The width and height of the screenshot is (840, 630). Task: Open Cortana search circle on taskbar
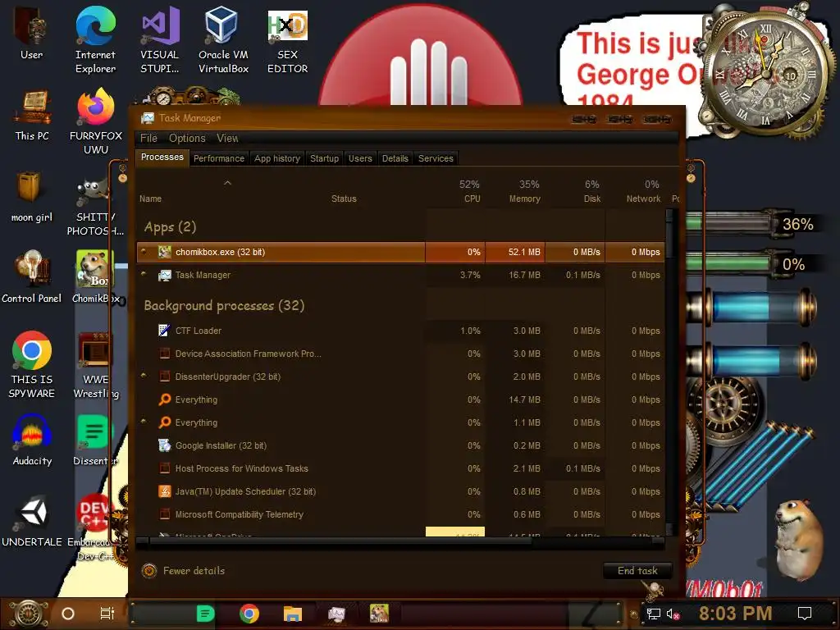(68, 614)
